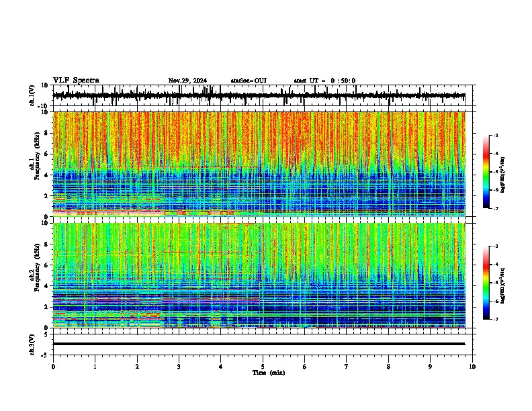Click the "Time (min)" x-axis label

tap(269, 373)
